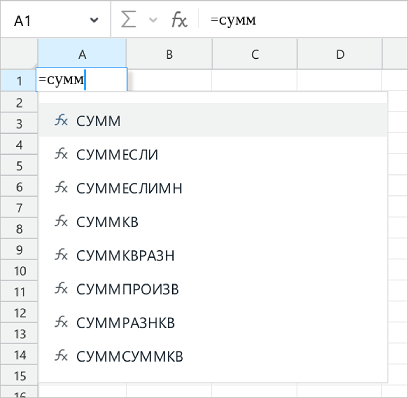Select the СУММКВ function suggestion
This screenshot has height=398, width=408.
click(x=213, y=222)
